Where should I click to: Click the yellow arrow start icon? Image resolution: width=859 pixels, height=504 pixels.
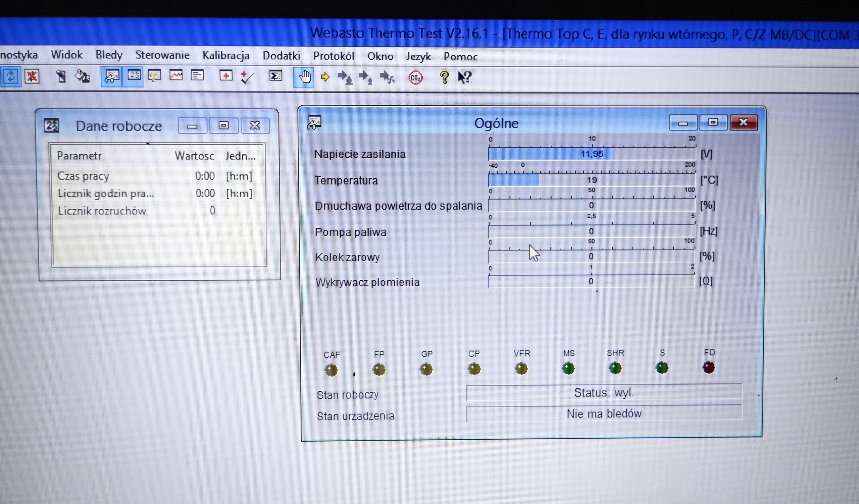click(x=325, y=77)
